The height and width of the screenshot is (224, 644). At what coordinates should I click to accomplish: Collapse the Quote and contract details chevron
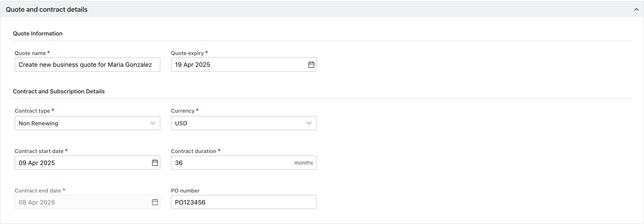click(636, 10)
